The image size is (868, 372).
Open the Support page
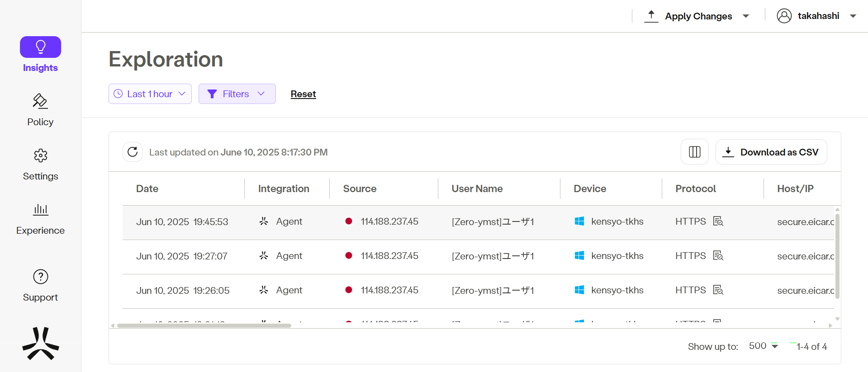tap(40, 285)
